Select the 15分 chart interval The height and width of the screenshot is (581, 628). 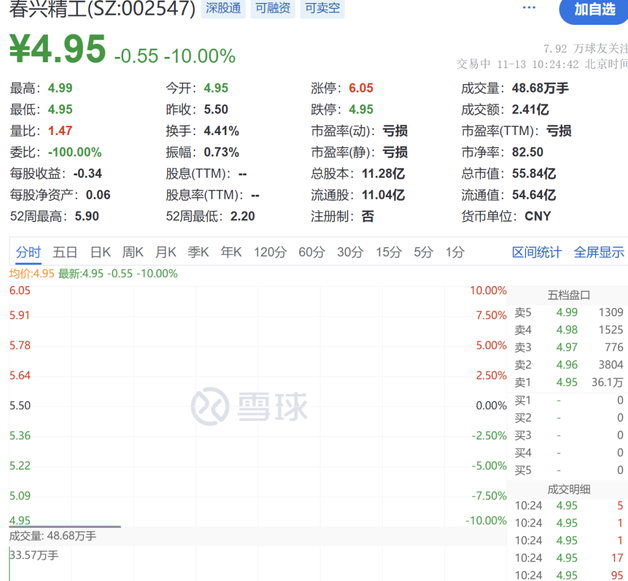point(388,252)
